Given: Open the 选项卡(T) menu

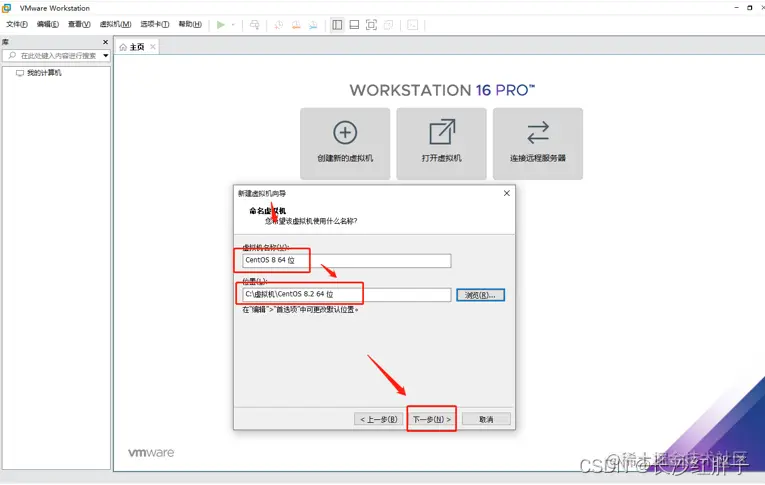Looking at the screenshot, I should point(155,24).
